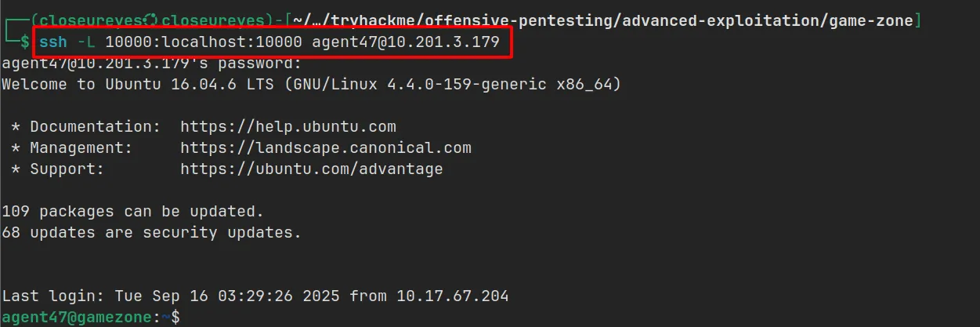980x327 pixels.
Task: Follow the ubuntu.com/advantage support link
Action: pos(311,169)
